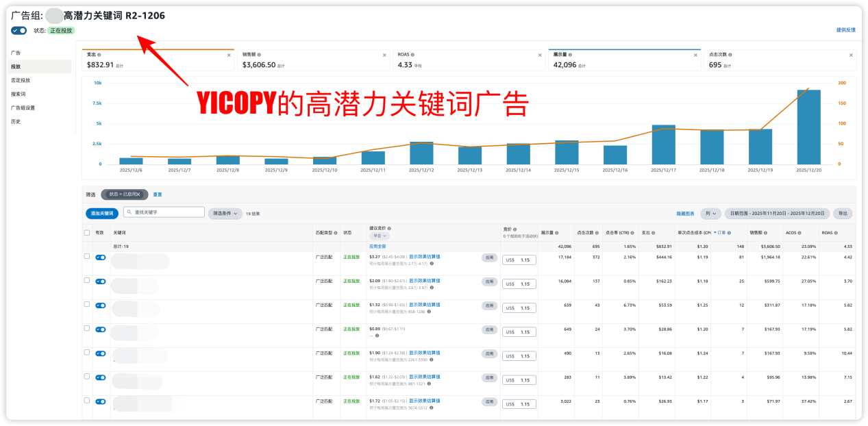Edit bid field in the 17,184 impressions row
868x426 pixels.
519,260
